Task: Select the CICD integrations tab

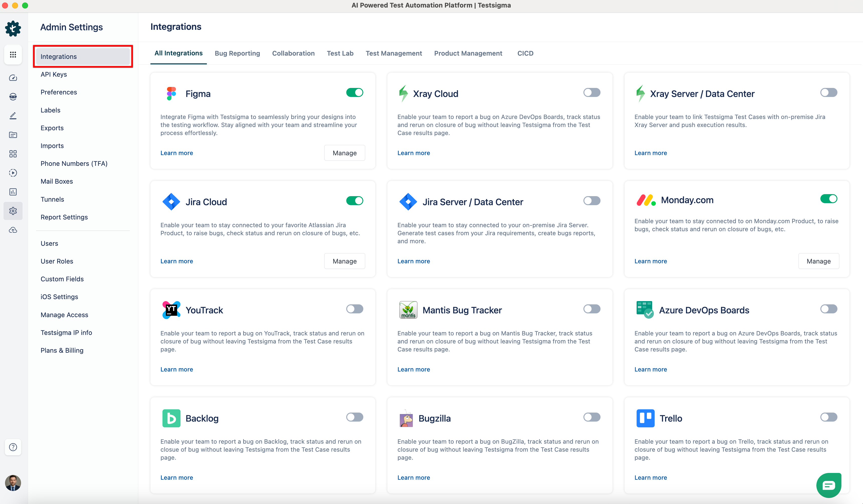Action: 525,53
